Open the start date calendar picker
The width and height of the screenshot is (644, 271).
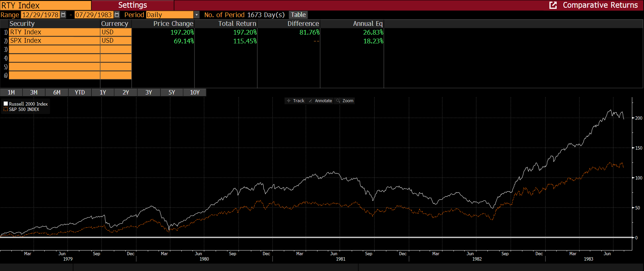[x=63, y=15]
